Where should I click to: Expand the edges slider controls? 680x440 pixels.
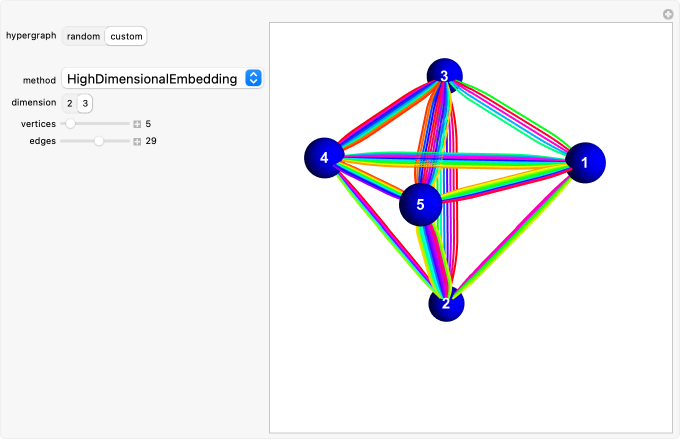[x=137, y=142]
